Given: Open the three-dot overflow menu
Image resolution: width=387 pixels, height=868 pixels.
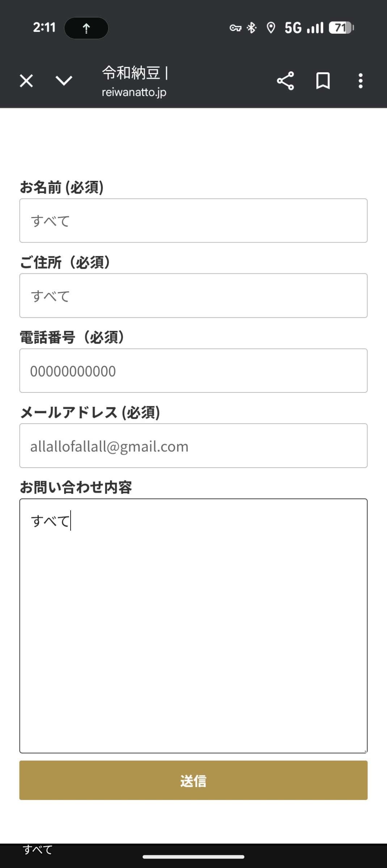Looking at the screenshot, I should tap(360, 81).
